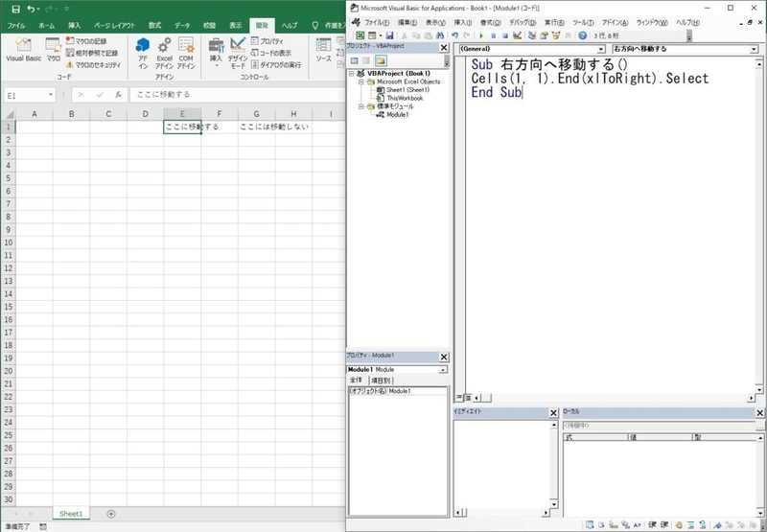Open Visual Basic from Excel Developer ribbon

(23, 50)
